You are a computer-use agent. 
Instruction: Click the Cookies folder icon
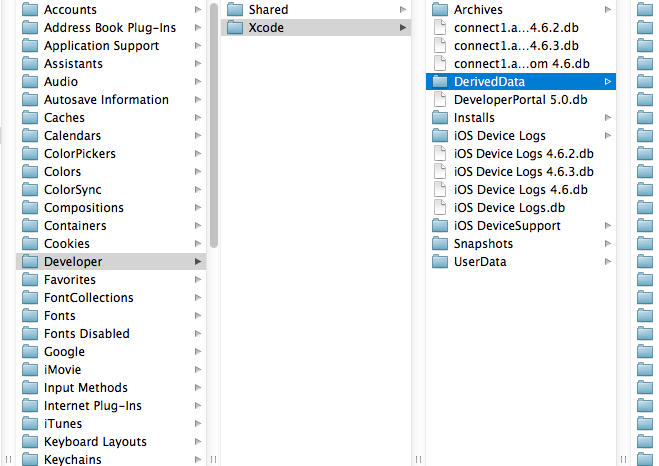30,244
